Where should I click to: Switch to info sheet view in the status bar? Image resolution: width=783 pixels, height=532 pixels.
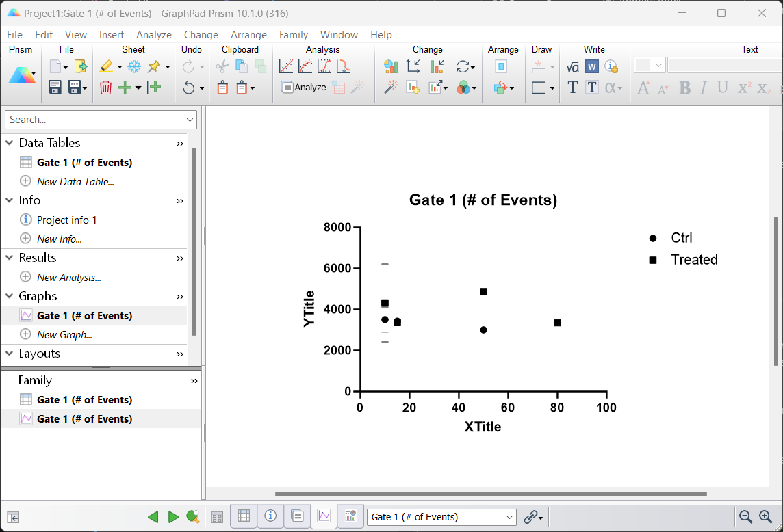[x=270, y=516]
